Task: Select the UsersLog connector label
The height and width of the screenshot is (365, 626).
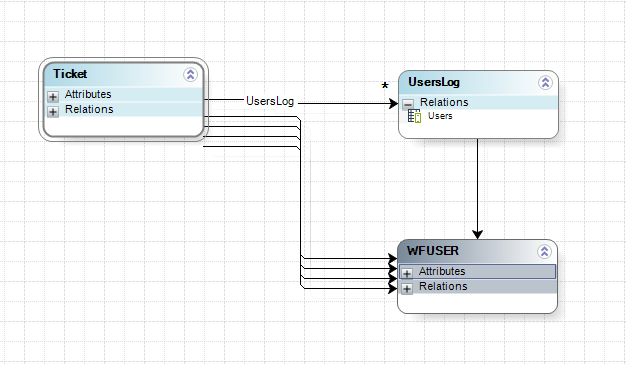Action: (x=270, y=101)
